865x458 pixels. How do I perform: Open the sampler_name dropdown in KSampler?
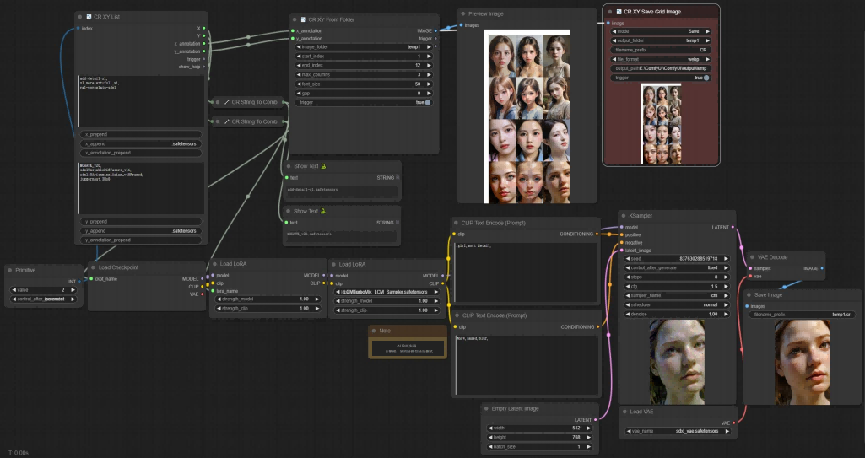click(677, 295)
